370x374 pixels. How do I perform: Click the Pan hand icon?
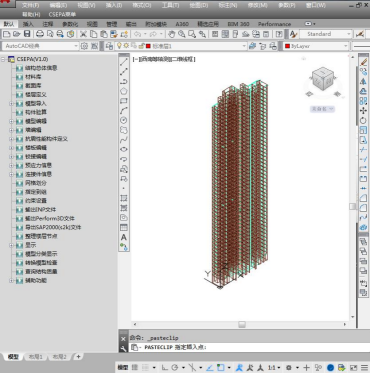171,34
